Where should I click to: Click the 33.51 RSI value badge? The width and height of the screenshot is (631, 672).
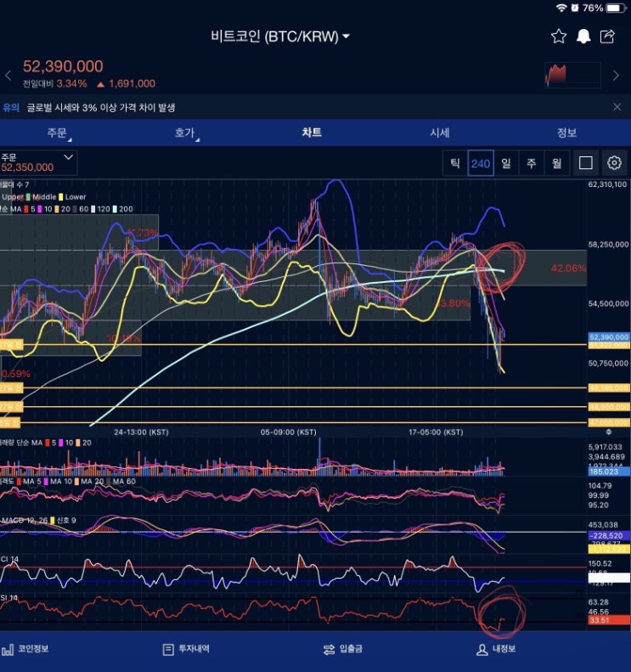(609, 620)
